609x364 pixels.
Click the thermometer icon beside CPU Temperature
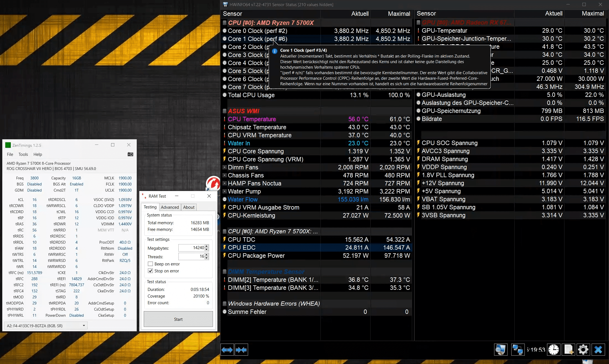pyautogui.click(x=225, y=119)
